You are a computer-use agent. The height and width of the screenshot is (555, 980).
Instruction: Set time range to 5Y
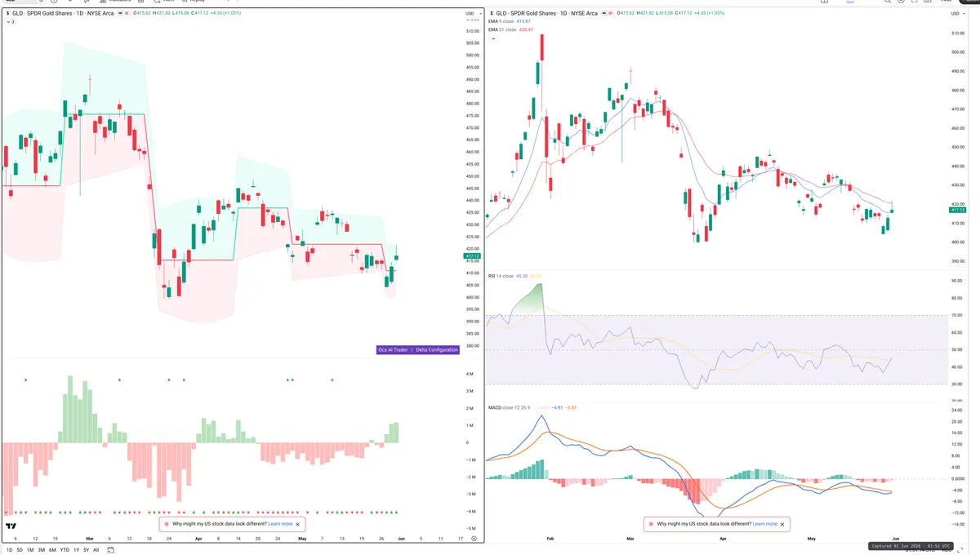pyautogui.click(x=86, y=550)
